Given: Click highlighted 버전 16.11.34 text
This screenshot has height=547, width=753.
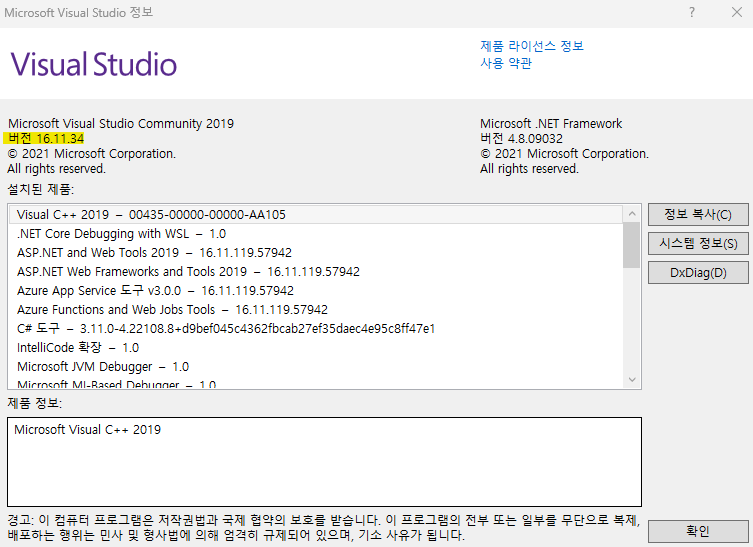Looking at the screenshot, I should 46,139.
